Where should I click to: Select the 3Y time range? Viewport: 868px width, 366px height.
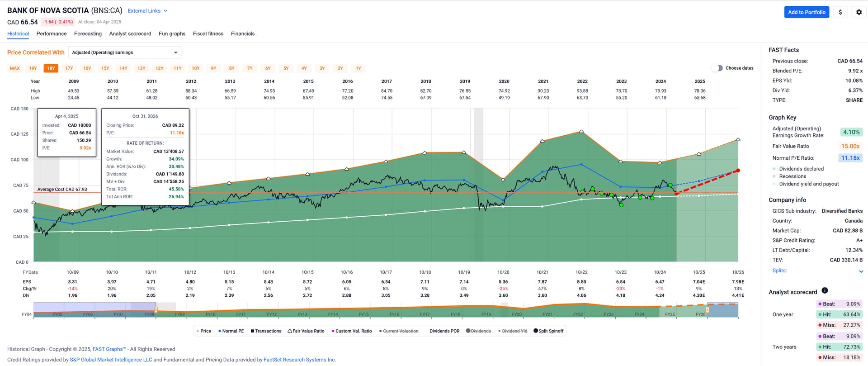click(x=322, y=68)
